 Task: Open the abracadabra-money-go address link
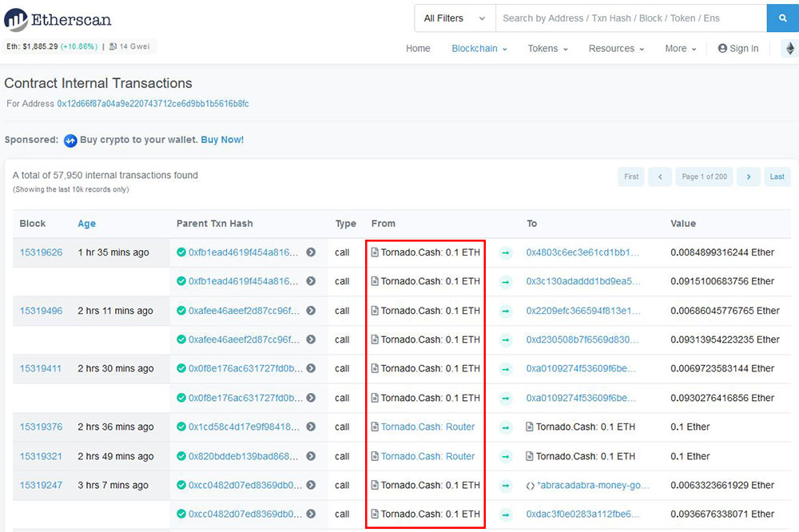[594, 485]
